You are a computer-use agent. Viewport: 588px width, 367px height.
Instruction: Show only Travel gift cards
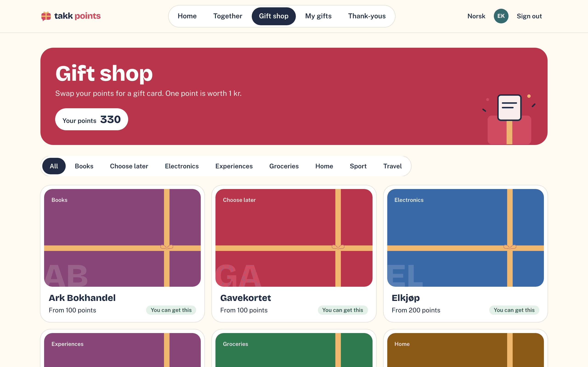392,166
